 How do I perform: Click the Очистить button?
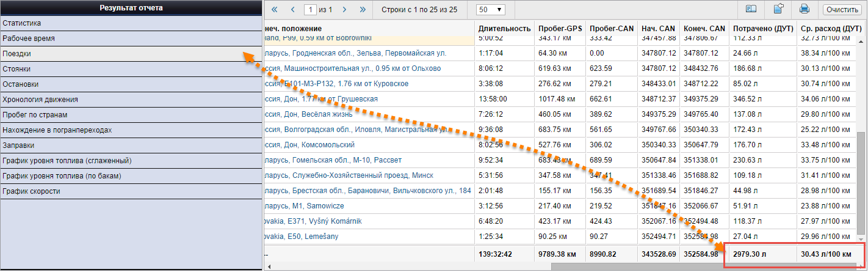(x=841, y=10)
